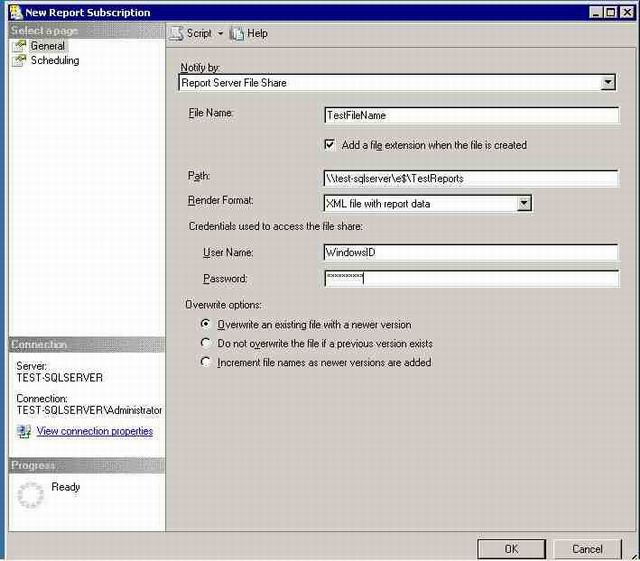Click the TEST-SQLSERVER server name text
The height and width of the screenshot is (561, 640).
[x=60, y=378]
